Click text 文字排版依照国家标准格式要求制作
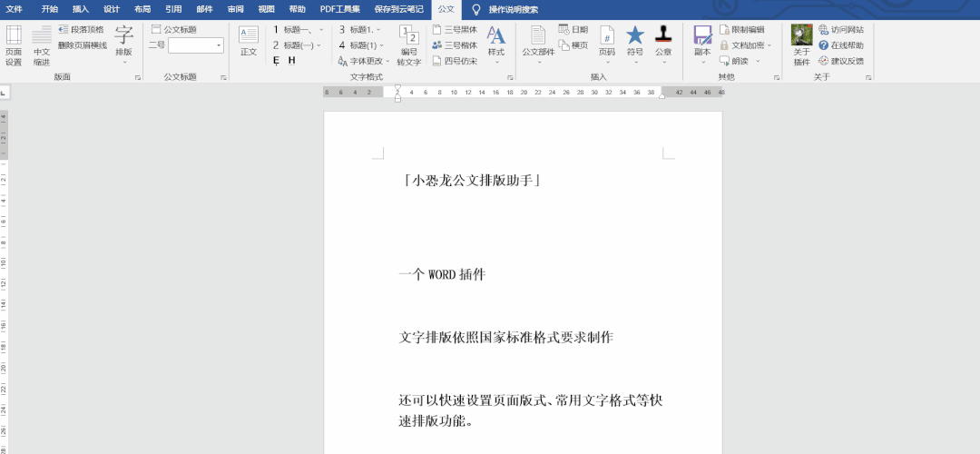This screenshot has width=980, height=454. tap(505, 338)
